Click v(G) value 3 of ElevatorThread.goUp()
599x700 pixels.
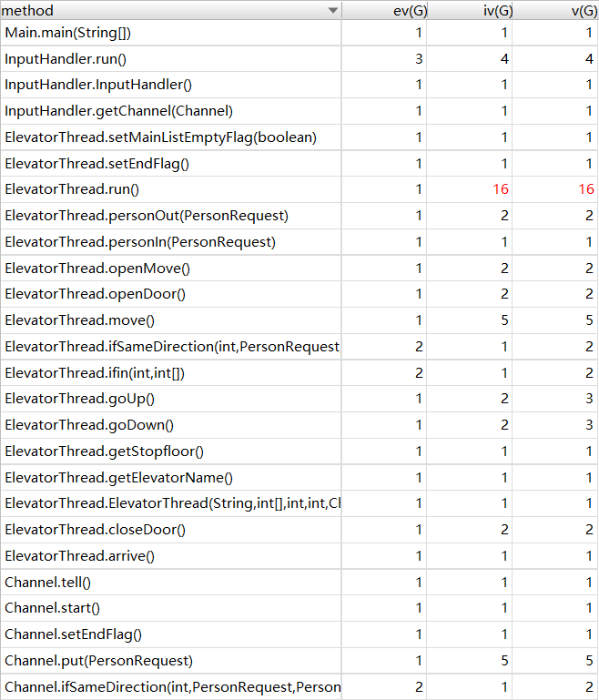pos(589,399)
